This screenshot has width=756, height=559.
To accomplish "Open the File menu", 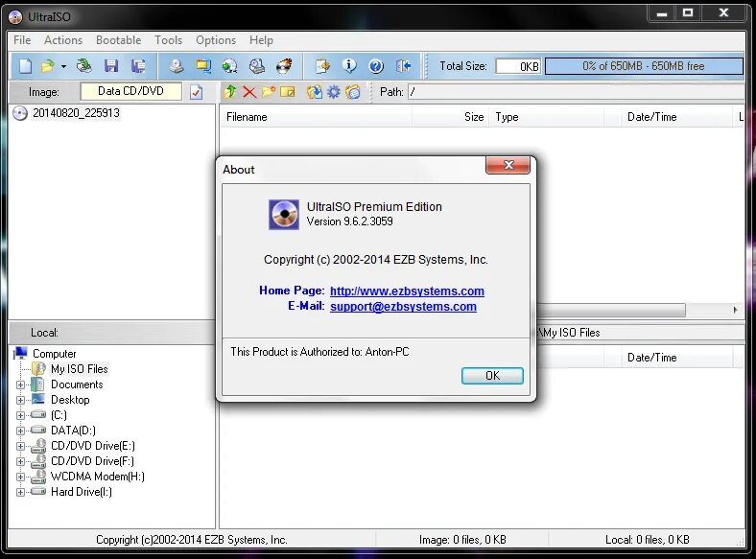I will click(22, 40).
